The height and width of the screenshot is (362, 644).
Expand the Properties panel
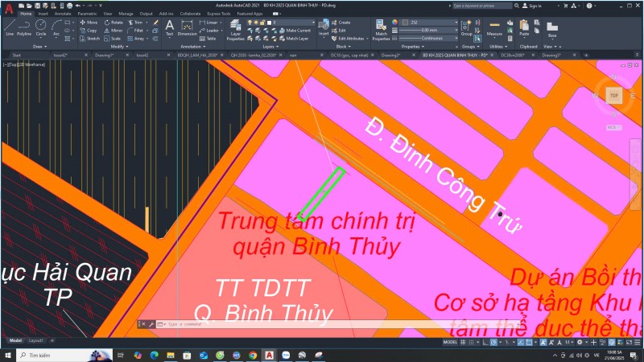[413, 47]
